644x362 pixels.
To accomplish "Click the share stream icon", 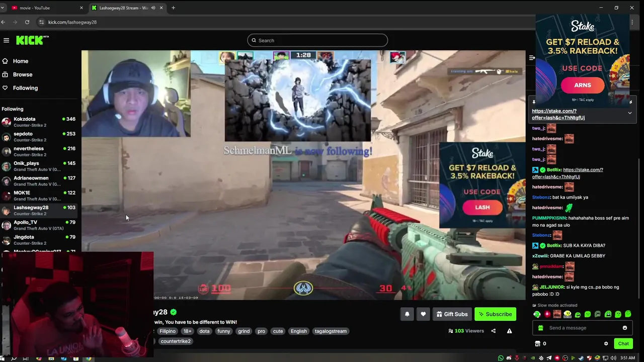I will coord(493,331).
